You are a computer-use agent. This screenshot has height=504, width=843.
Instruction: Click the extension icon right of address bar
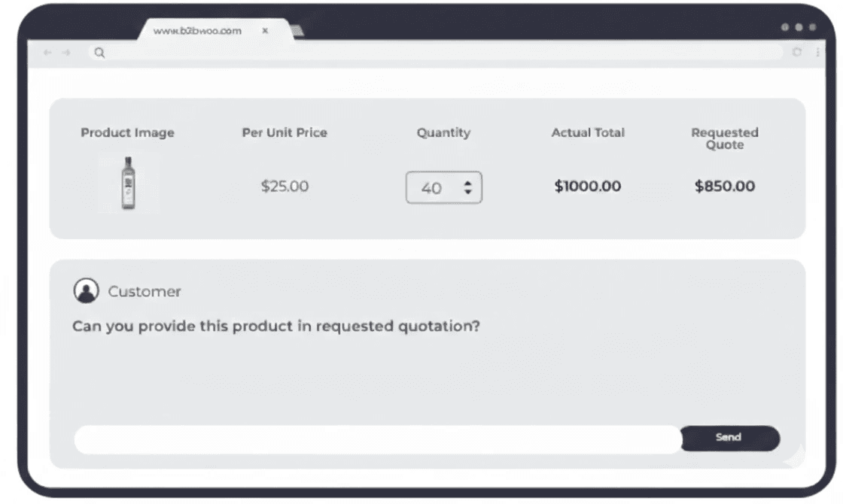point(797,52)
